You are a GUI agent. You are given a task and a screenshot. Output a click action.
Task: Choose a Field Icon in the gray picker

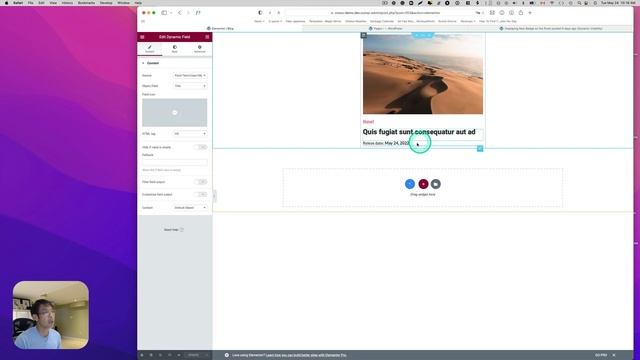175,112
